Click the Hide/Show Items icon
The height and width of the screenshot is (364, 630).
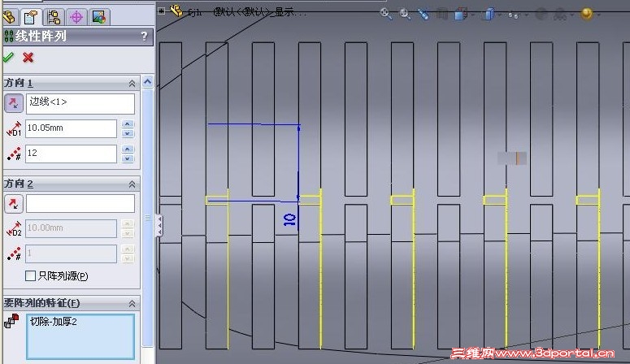click(x=514, y=15)
